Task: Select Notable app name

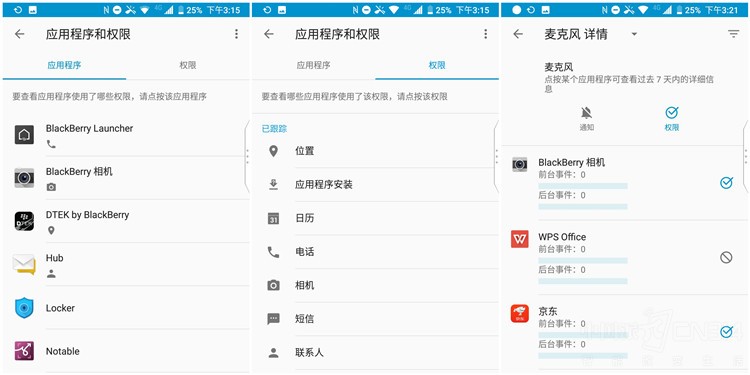Action: (63, 351)
